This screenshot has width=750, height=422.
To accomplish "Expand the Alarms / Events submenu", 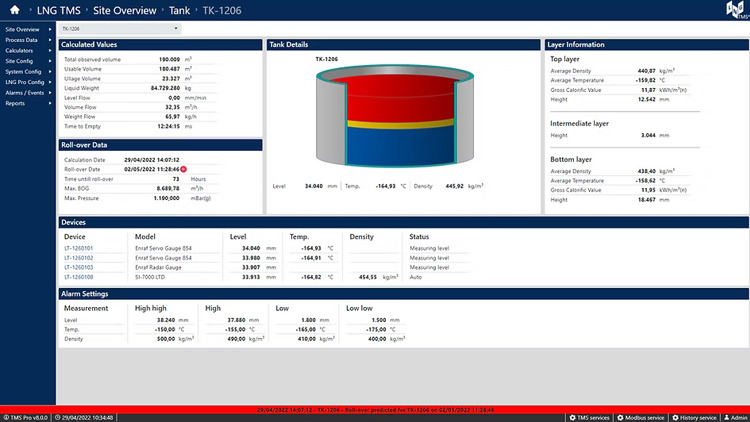I will (25, 91).
